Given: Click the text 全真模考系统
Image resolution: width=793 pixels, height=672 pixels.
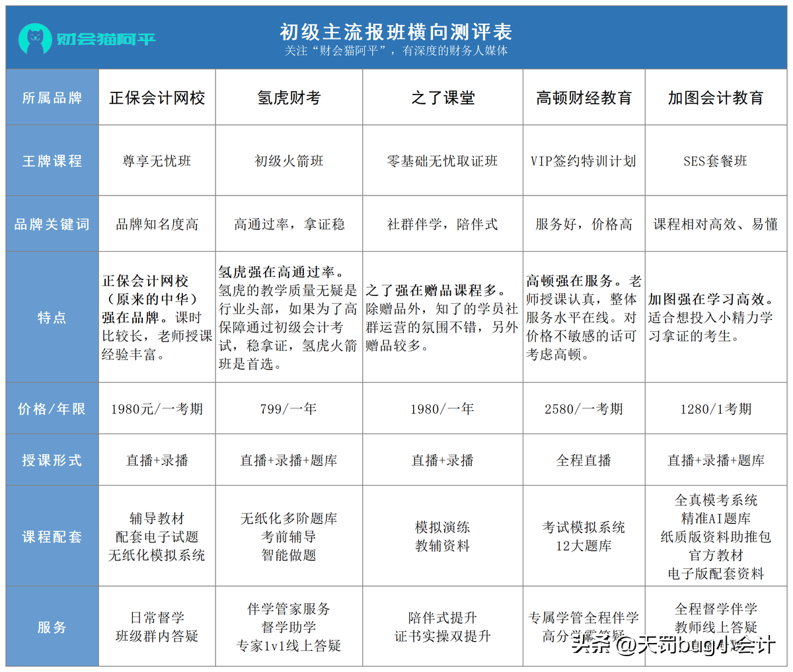Looking at the screenshot, I should 716,500.
